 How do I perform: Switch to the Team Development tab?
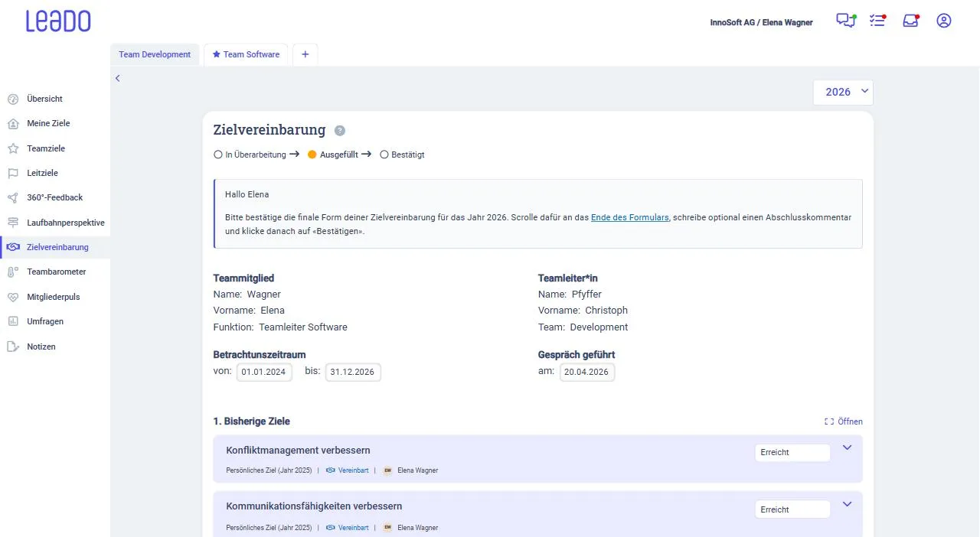tap(155, 54)
